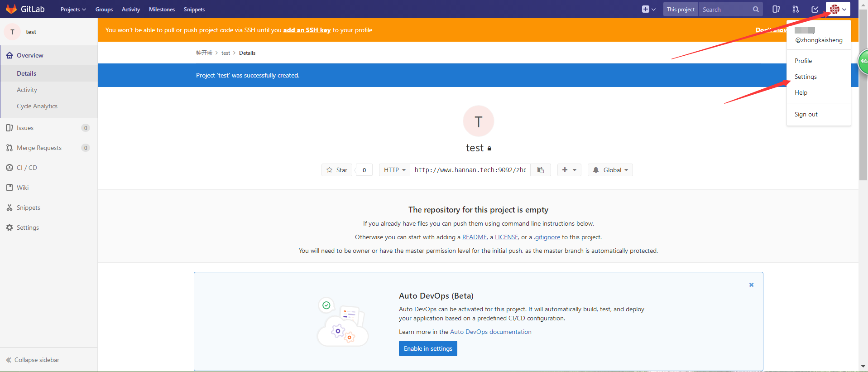The image size is (868, 372).
Task: Click the Details breadcrumb text
Action: tap(247, 53)
